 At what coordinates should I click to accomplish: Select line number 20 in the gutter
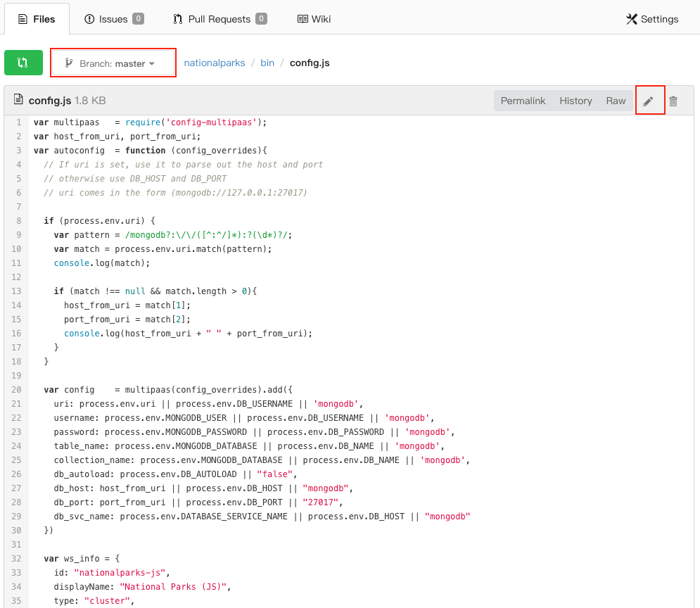coord(16,389)
